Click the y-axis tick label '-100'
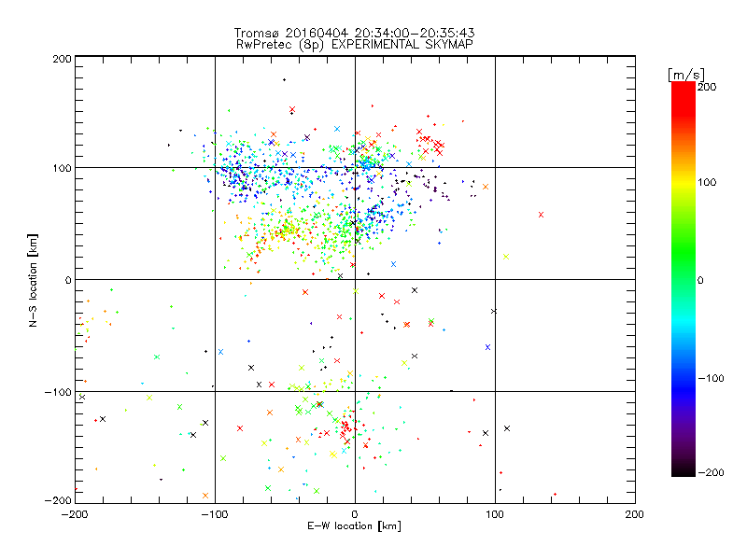 58,392
